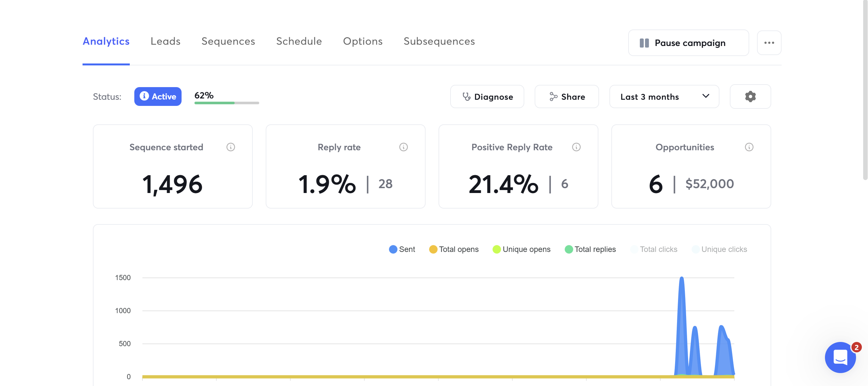Click the $52,000 opportunities value
Viewport: 868px width, 386px height.
[x=709, y=184]
